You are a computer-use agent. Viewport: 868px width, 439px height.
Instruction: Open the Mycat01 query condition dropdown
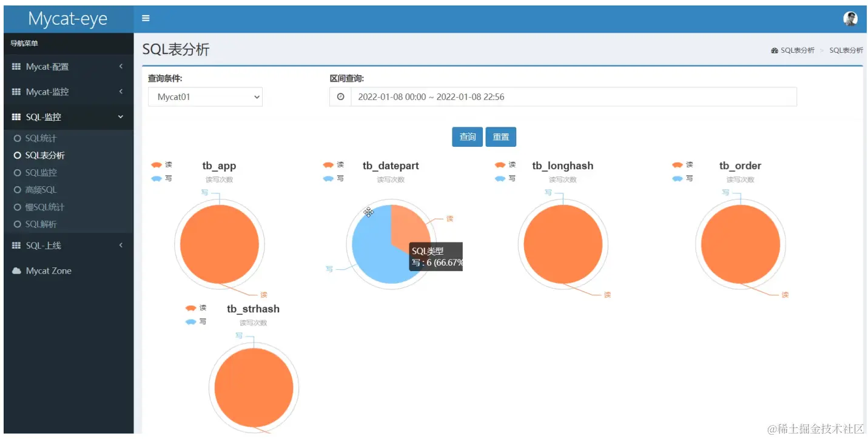click(x=205, y=96)
